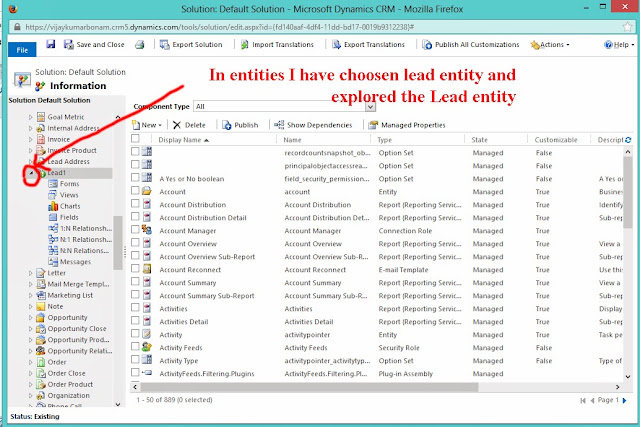Click the vertical scrollbar of grid
Image resolution: width=640 pixels, height=427 pixels.
pos(628,193)
